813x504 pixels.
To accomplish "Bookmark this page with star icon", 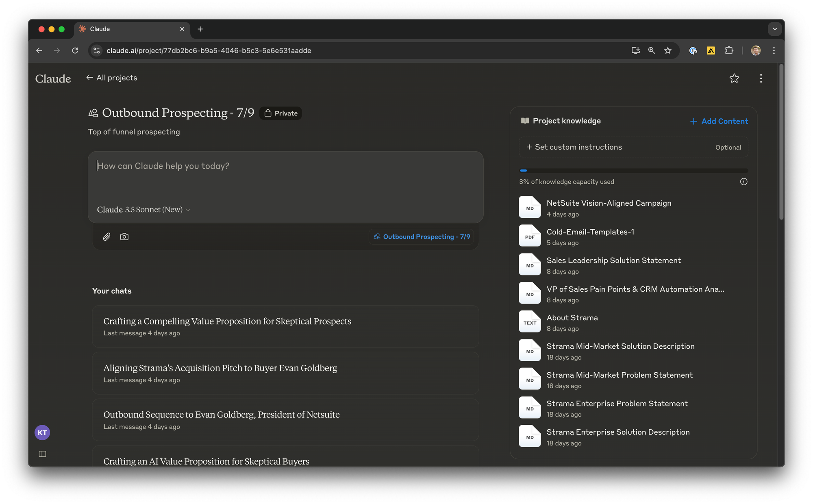I will tap(668, 50).
